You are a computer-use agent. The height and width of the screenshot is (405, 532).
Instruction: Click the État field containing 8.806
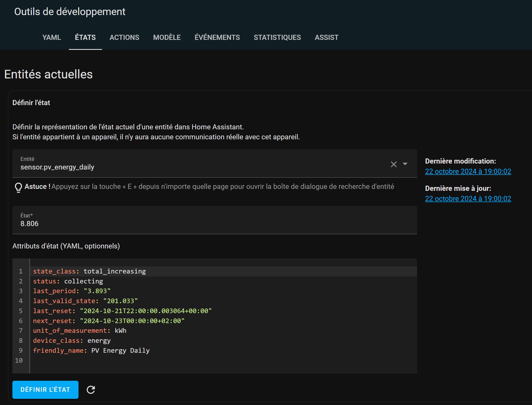(214, 220)
